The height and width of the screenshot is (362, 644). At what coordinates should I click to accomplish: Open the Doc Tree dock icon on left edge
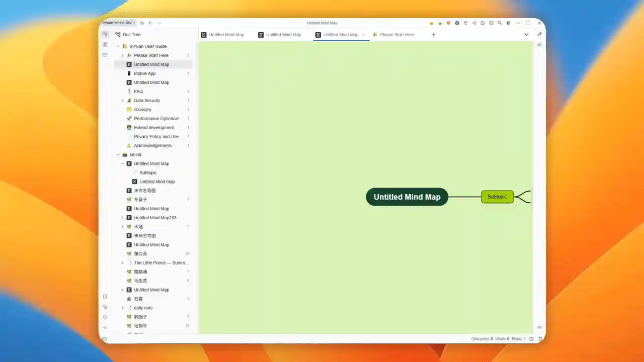point(105,34)
